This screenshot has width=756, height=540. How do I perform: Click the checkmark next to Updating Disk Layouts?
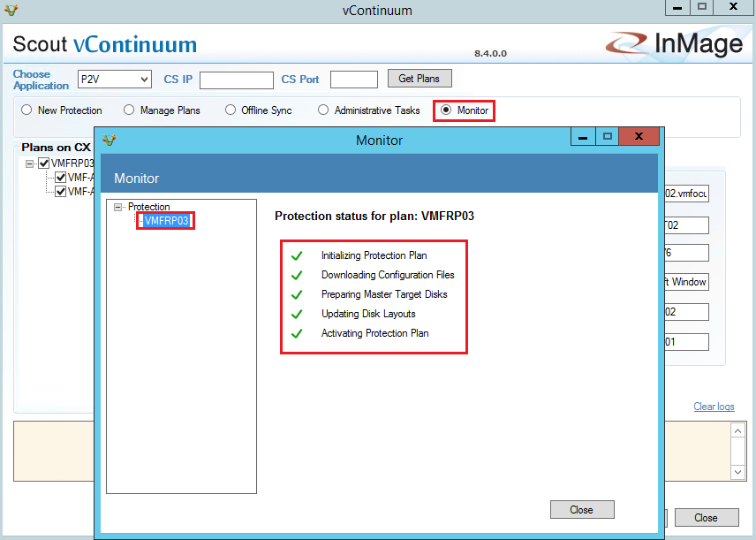pos(297,314)
